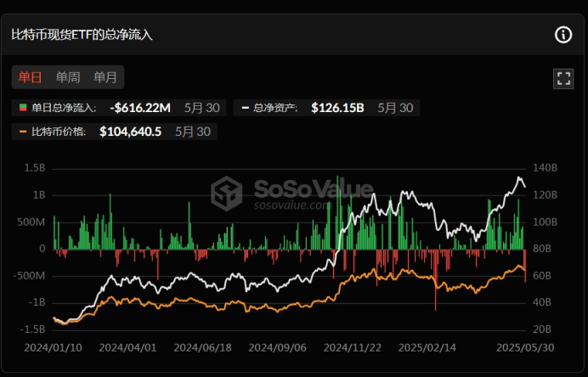The height and width of the screenshot is (377, 588).
Task: Click the 80B right axis label
Action: 542,249
